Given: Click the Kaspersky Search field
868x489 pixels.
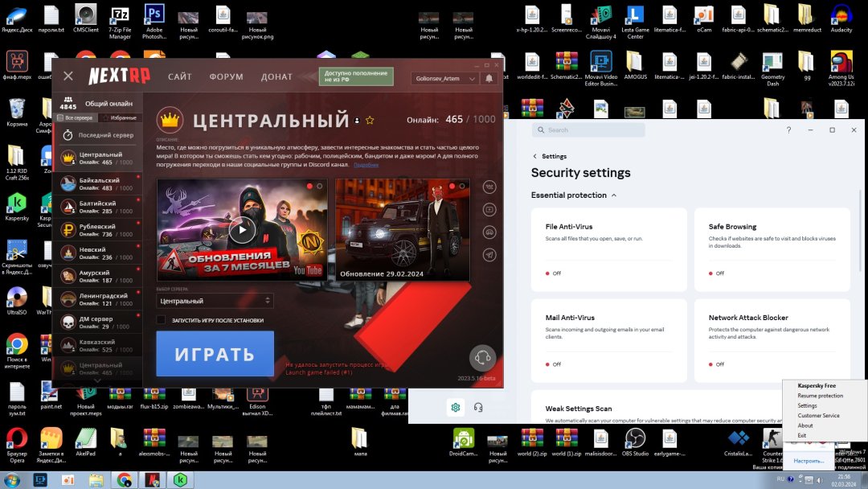Looking at the screenshot, I should pyautogui.click(x=588, y=130).
